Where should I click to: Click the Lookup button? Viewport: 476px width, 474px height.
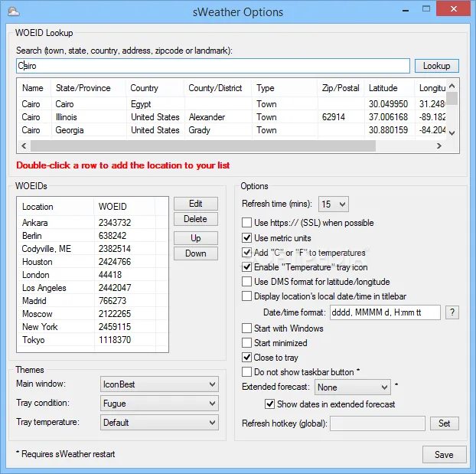(x=436, y=66)
